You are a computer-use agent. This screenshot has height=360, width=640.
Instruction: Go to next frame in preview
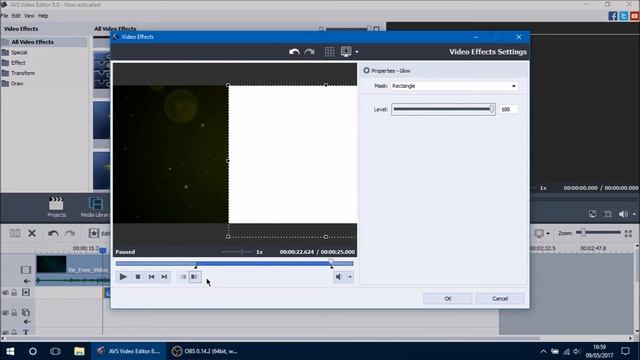(164, 277)
